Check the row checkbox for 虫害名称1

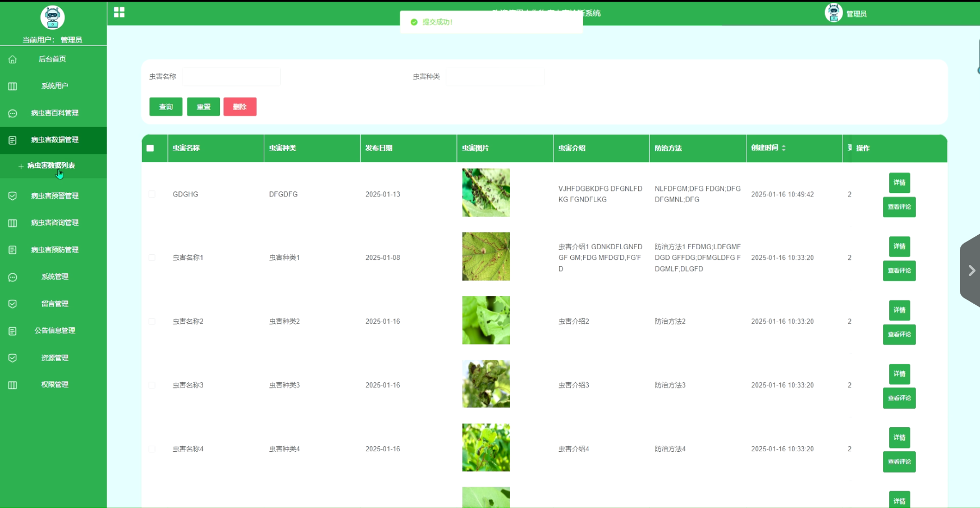point(152,258)
